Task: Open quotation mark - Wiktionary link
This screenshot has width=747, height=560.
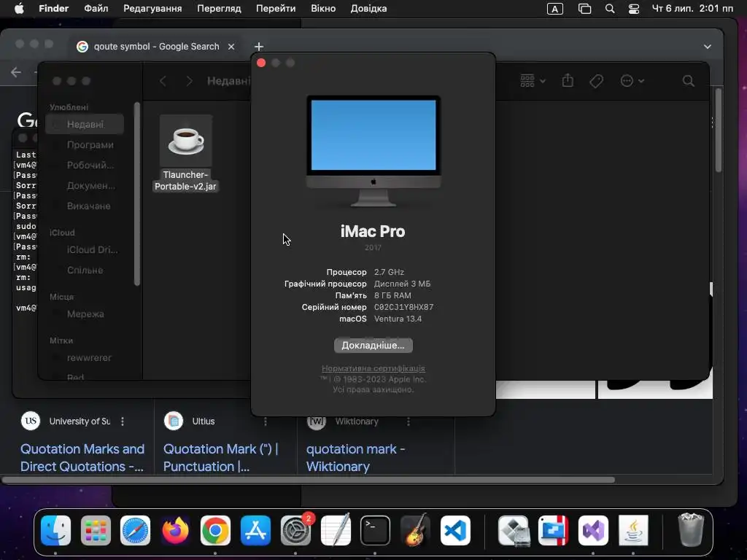Action: pyautogui.click(x=355, y=458)
